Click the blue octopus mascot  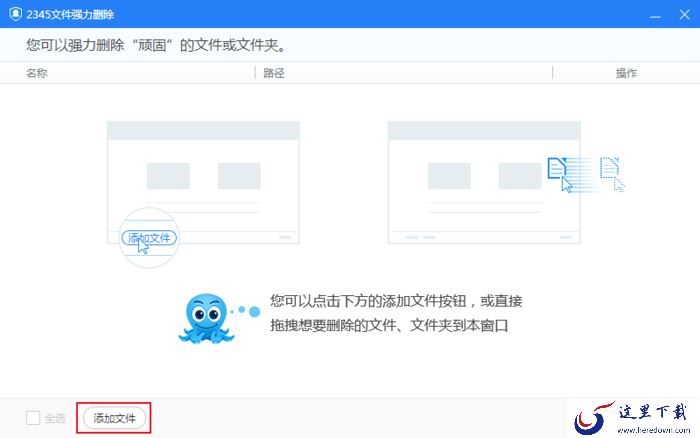(206, 318)
